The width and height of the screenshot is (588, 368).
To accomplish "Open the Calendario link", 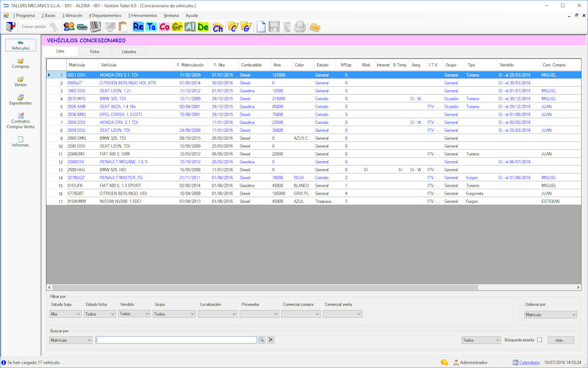I will (x=530, y=363).
